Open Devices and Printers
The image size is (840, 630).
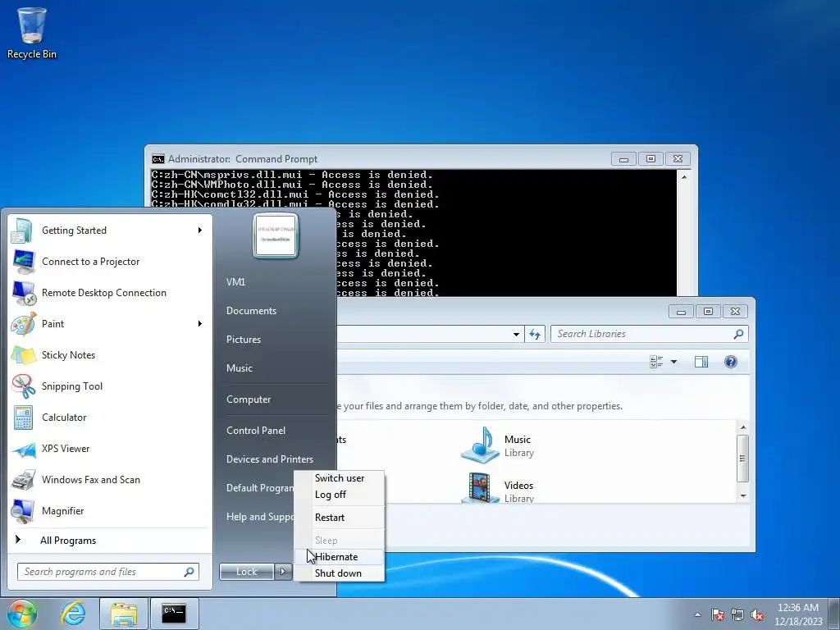(269, 459)
